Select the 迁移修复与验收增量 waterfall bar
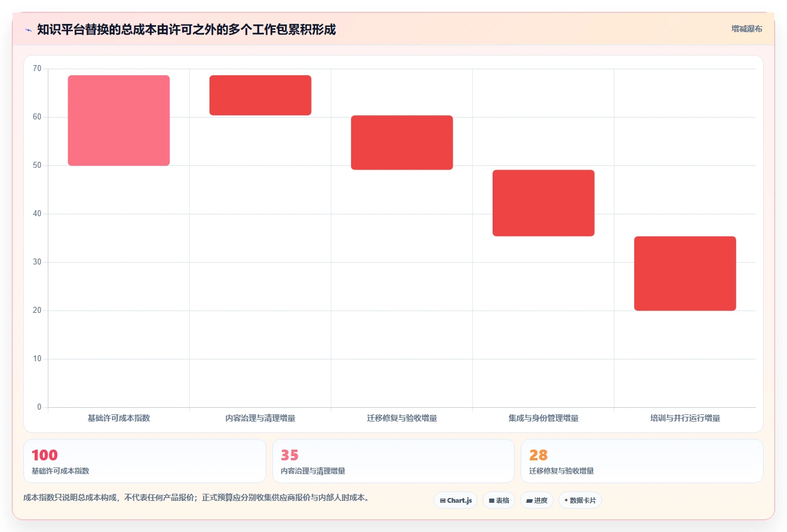 point(402,143)
